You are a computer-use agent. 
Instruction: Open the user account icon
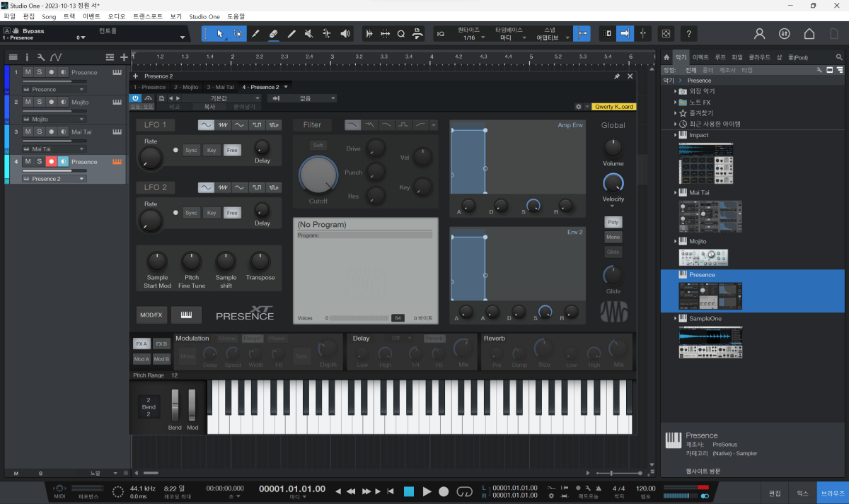coord(759,33)
